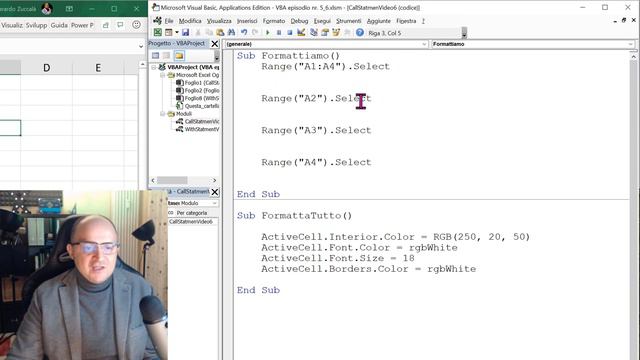Run the macro with the Play icon

[268, 33]
